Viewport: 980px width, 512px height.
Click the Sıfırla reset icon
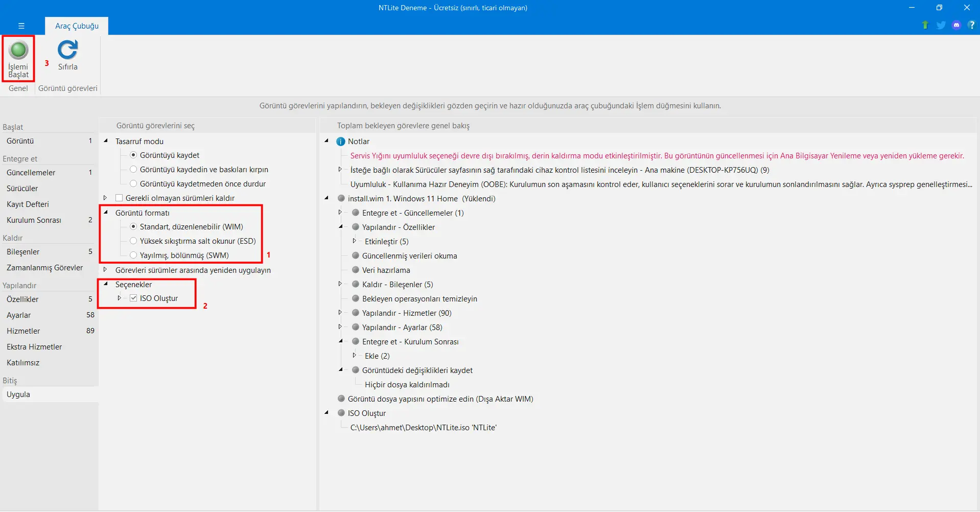(x=67, y=55)
